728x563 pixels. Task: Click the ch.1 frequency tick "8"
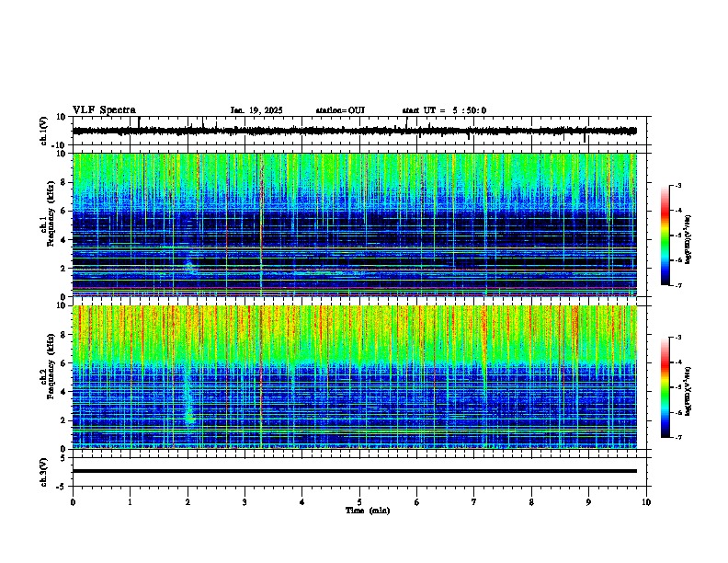point(63,182)
